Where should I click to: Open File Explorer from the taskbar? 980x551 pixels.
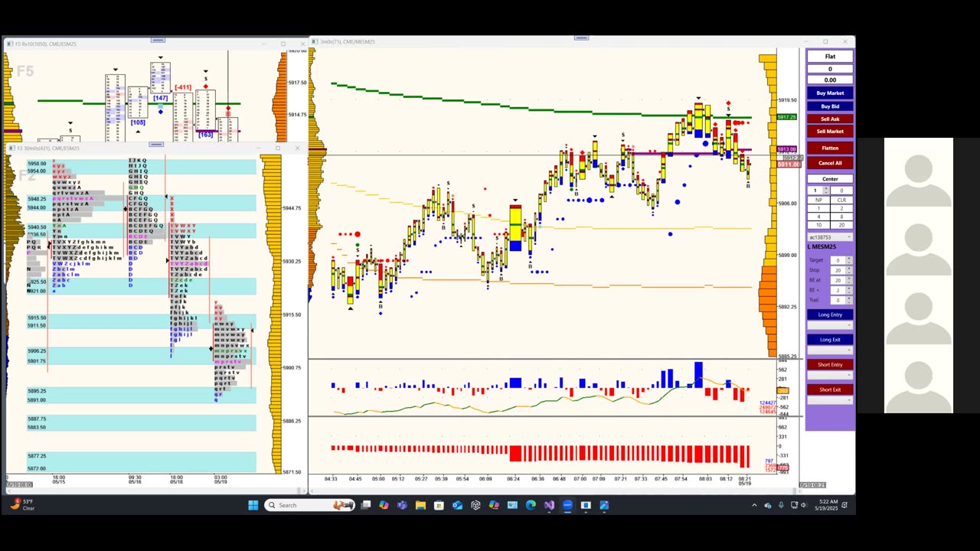click(420, 505)
